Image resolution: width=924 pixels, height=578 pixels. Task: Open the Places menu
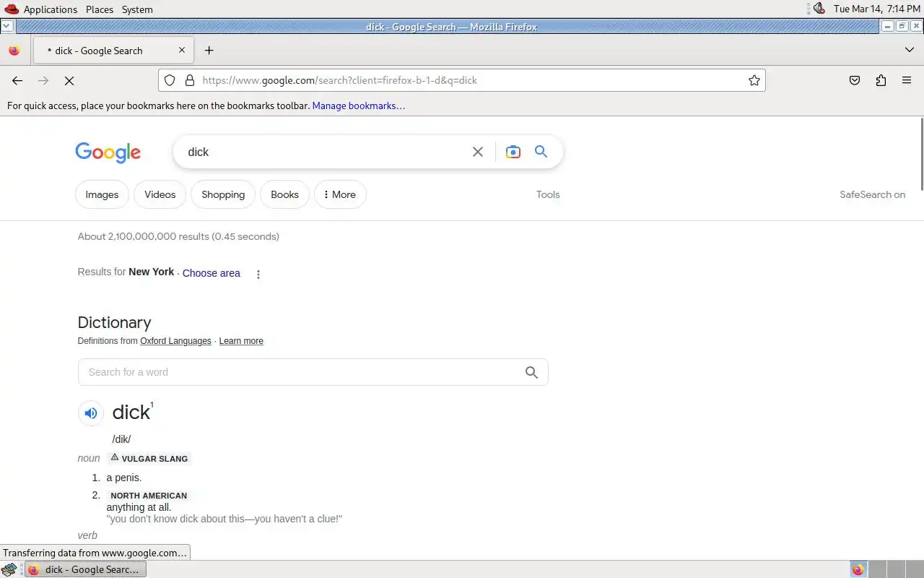tap(100, 9)
